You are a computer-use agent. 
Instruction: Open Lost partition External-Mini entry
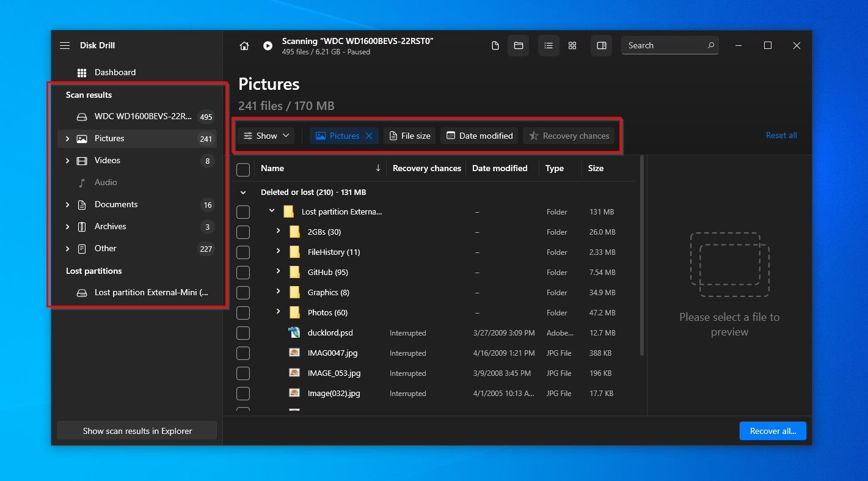tap(137, 293)
